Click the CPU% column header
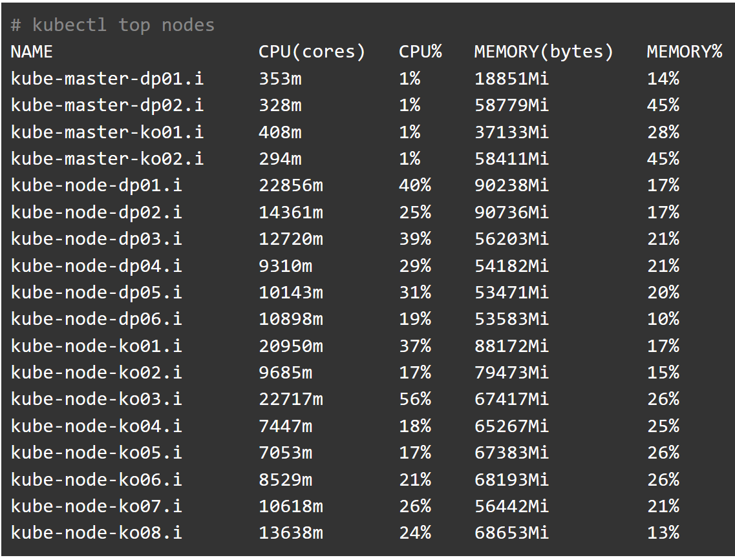Screen dimensions: 735x560 [420, 52]
